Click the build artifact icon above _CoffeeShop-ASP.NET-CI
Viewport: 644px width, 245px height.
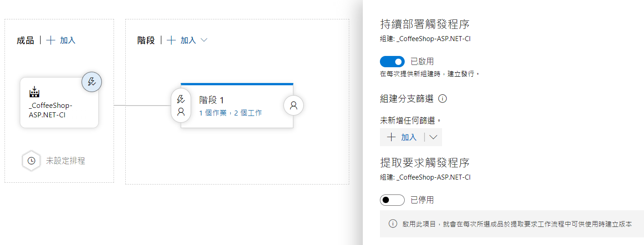[x=34, y=92]
